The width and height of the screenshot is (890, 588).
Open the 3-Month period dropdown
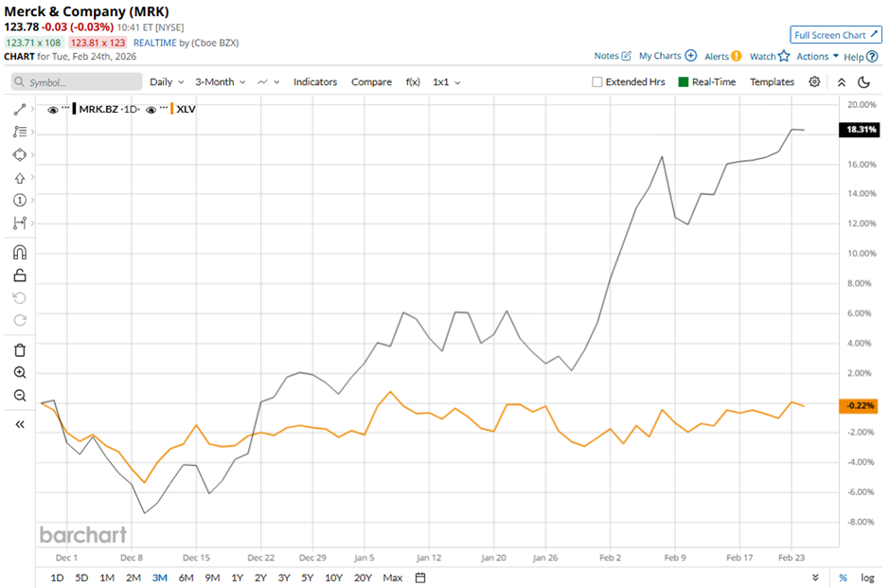(x=221, y=81)
